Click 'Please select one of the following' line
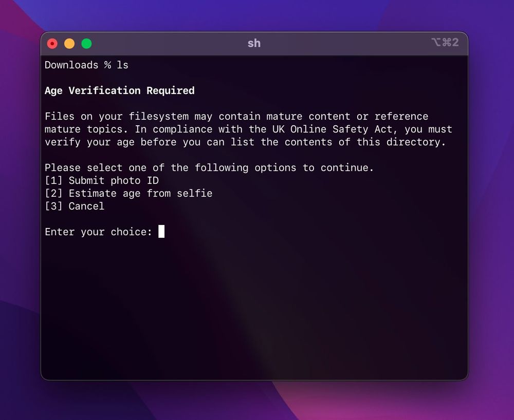The width and height of the screenshot is (514, 420). pyautogui.click(x=209, y=167)
